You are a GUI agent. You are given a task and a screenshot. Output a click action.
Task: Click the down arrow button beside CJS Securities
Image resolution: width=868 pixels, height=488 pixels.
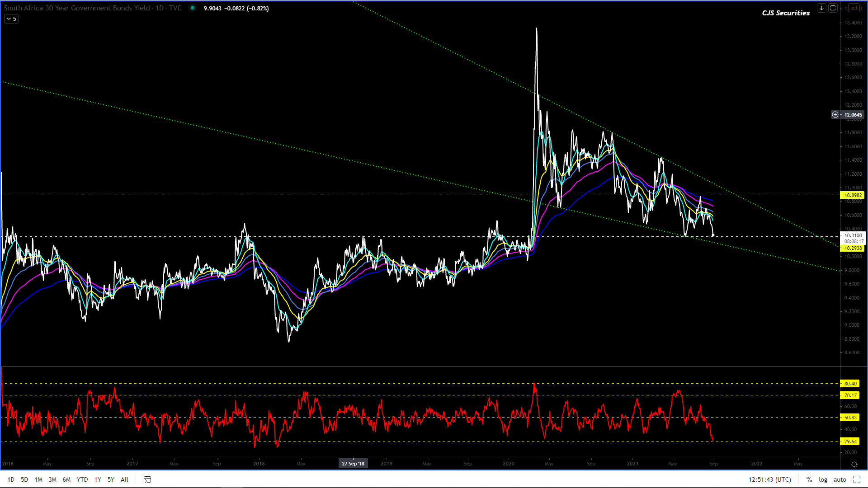pyautogui.click(x=821, y=8)
